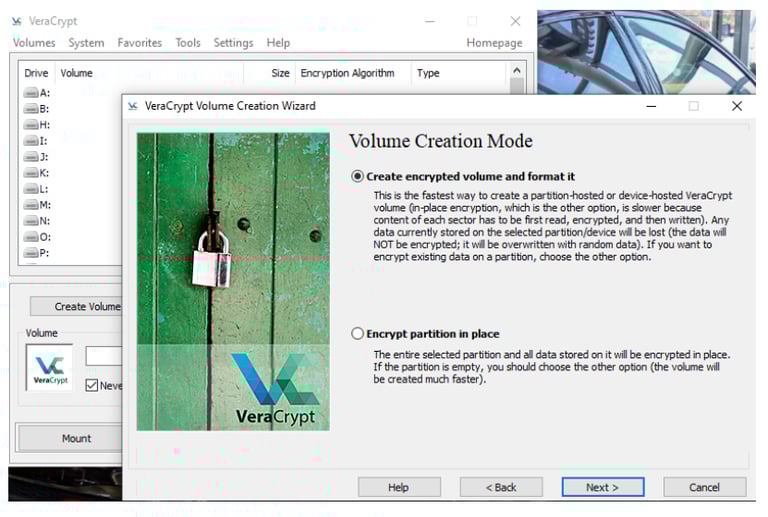Toggle the Never save history checkbox
This screenshot has height=517, width=768.
coord(92,385)
